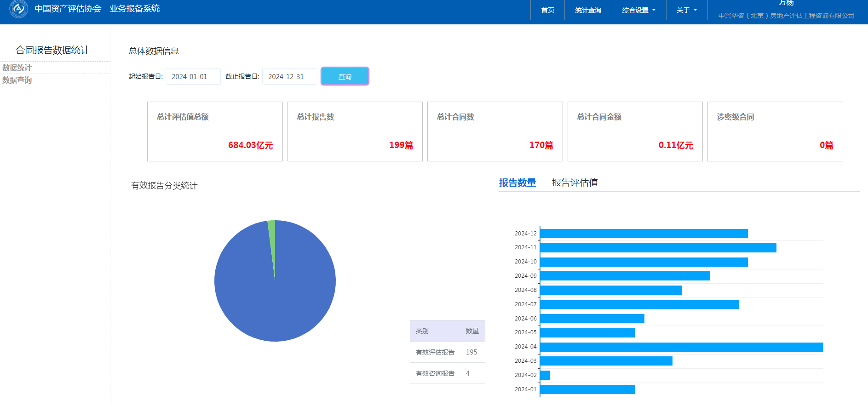Screen dimensions: 868x406
Task: Click the 2024-11 bar in chart
Action: coord(658,248)
